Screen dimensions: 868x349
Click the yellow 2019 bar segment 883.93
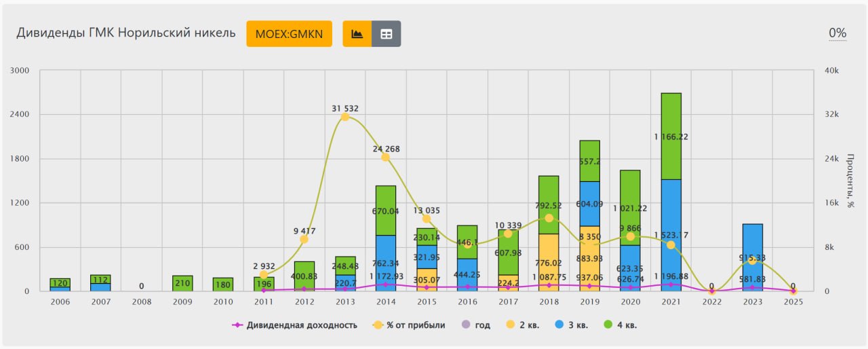[589, 259]
